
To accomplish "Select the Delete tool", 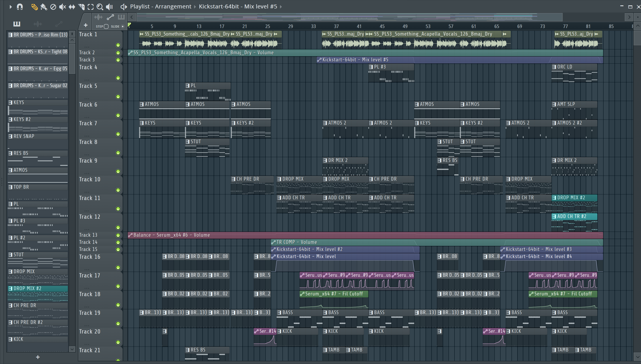I will 53,7.
